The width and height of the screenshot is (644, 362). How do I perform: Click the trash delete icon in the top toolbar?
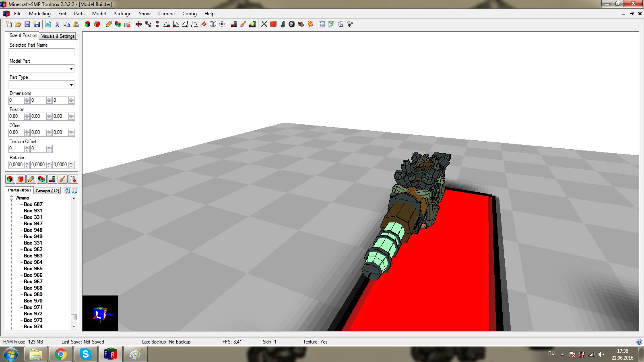pyautogui.click(x=127, y=25)
